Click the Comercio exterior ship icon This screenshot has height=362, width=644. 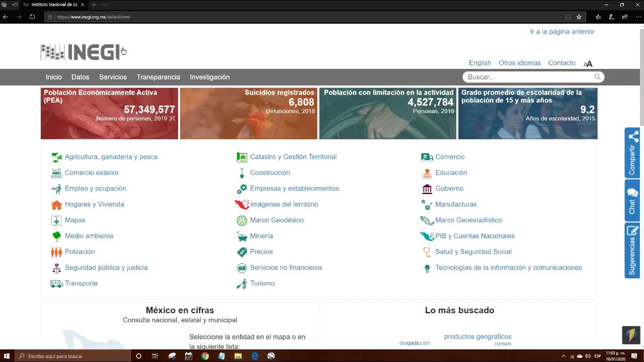(x=56, y=173)
